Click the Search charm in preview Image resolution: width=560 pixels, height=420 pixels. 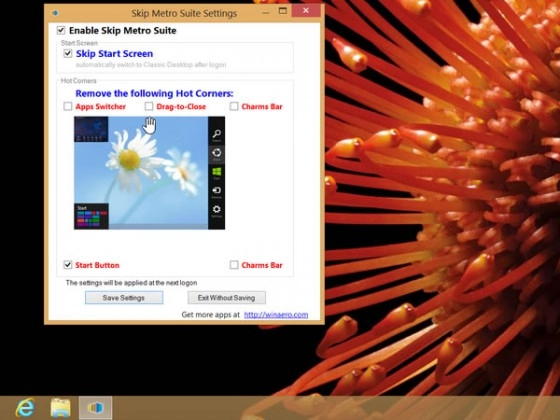pos(216,135)
